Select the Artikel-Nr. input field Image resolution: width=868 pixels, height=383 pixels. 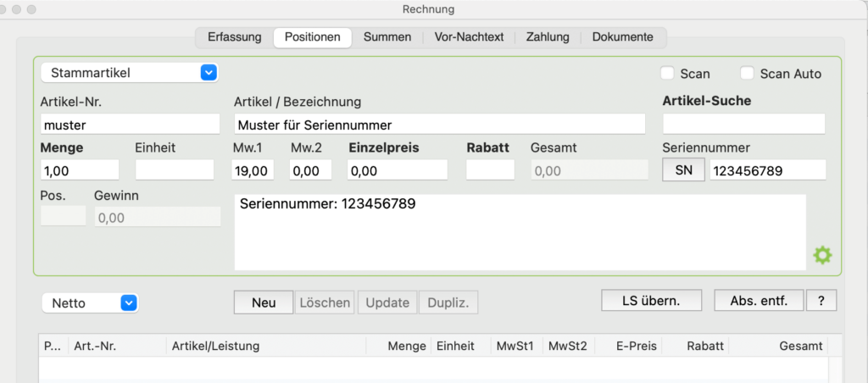point(130,124)
